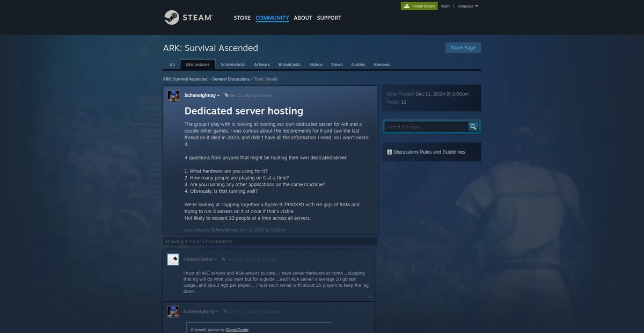Open the ABOUT menu item
644x333 pixels.
coord(303,18)
